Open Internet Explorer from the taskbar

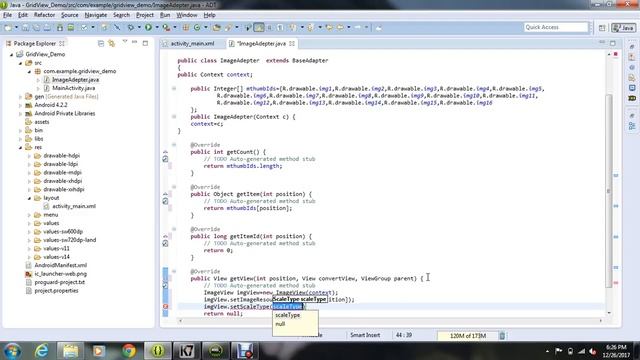(41, 351)
